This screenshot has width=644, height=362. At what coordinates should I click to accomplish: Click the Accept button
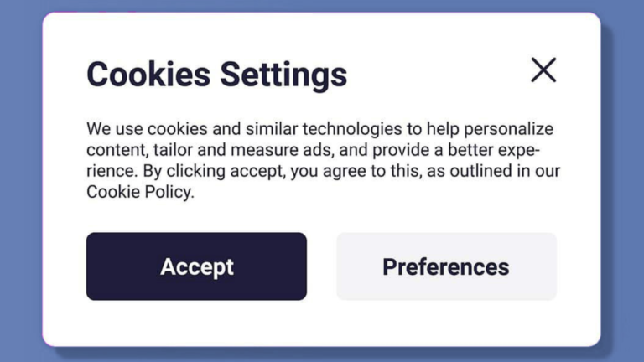tap(196, 266)
